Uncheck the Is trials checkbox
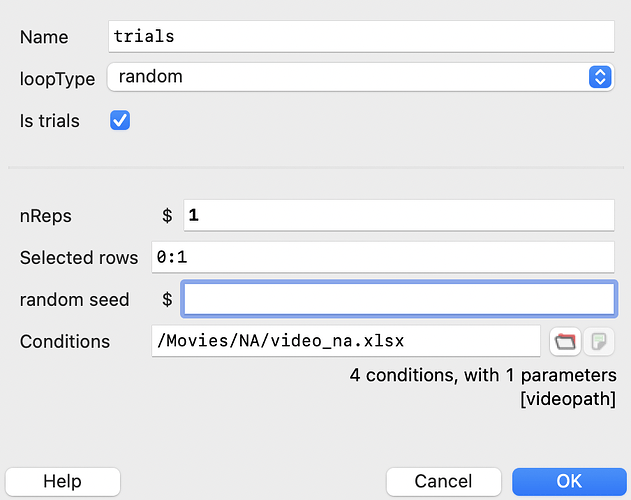The height and width of the screenshot is (500, 631). pyautogui.click(x=120, y=120)
